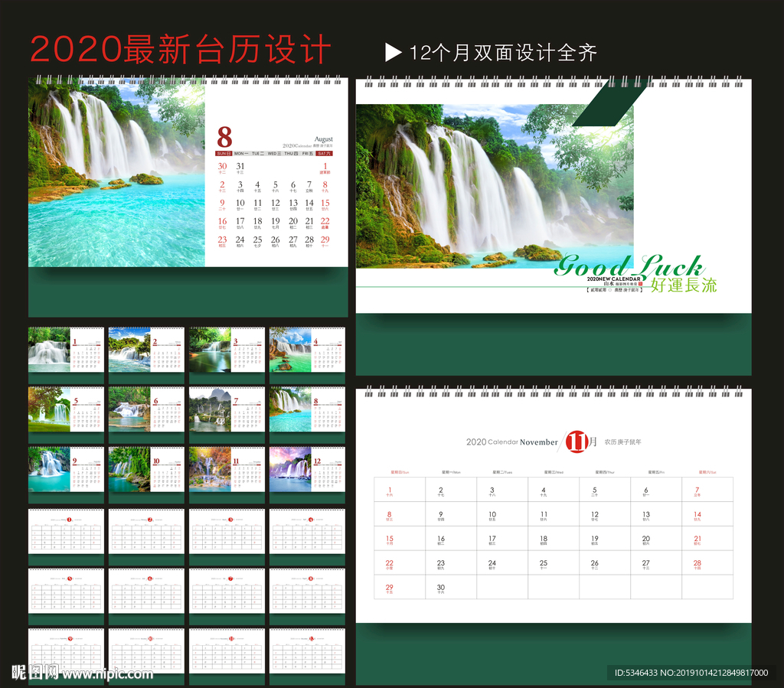The height and width of the screenshot is (688, 784).
Task: Click date 22 on the August calendar
Action: tap(325, 222)
